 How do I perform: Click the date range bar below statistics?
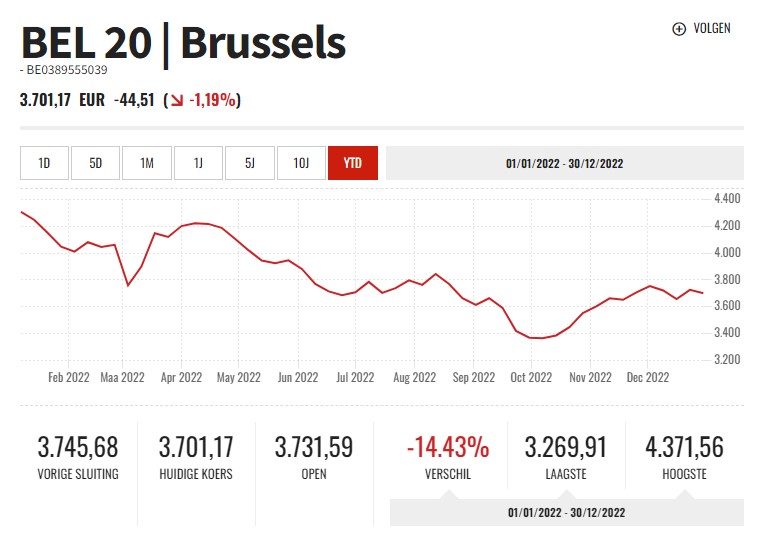point(566,512)
